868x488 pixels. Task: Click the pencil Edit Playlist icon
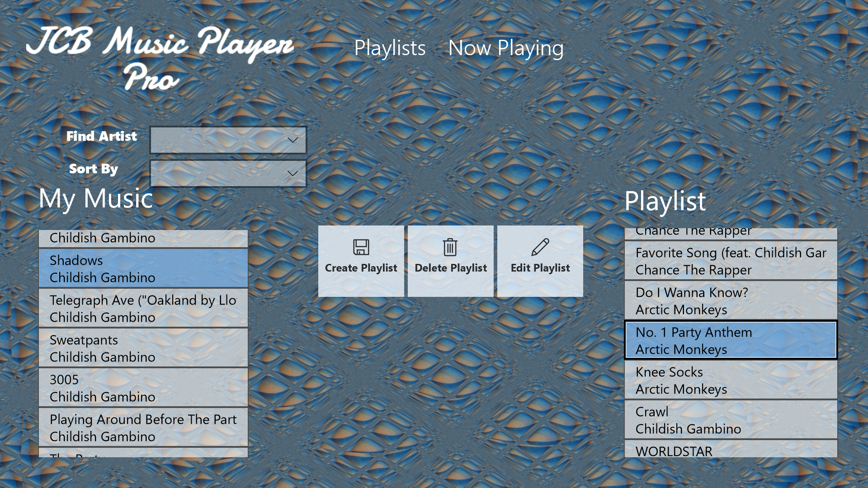point(540,247)
